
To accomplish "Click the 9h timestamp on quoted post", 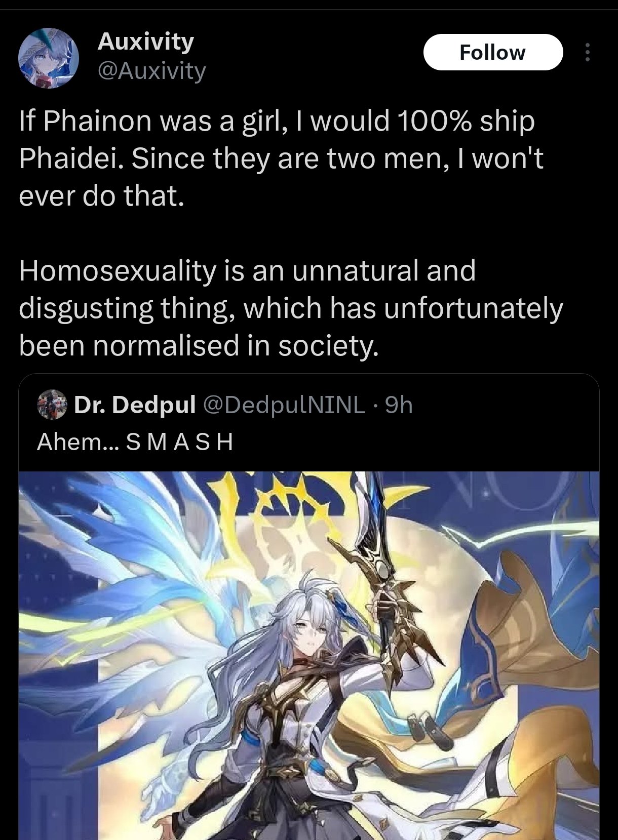I will [399, 405].
